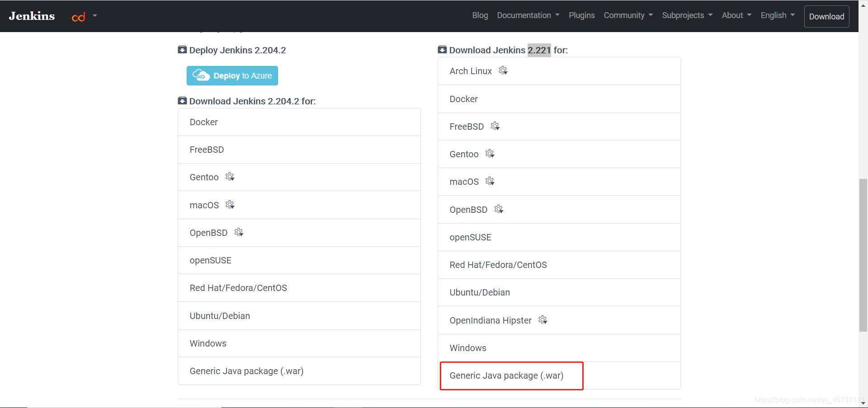Click community gear icon next to OpenBSD 2.204.2
Viewport: 868px width, 408px height.
coord(239,232)
